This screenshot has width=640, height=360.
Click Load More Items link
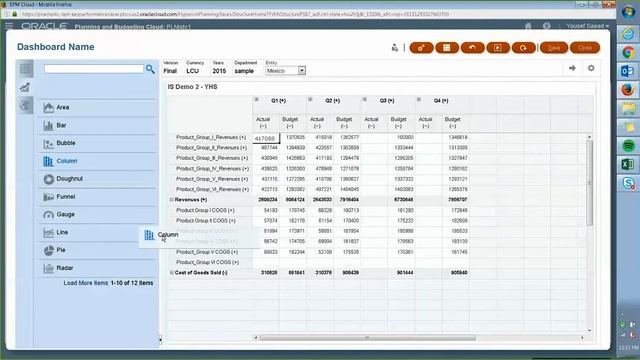coord(86,283)
